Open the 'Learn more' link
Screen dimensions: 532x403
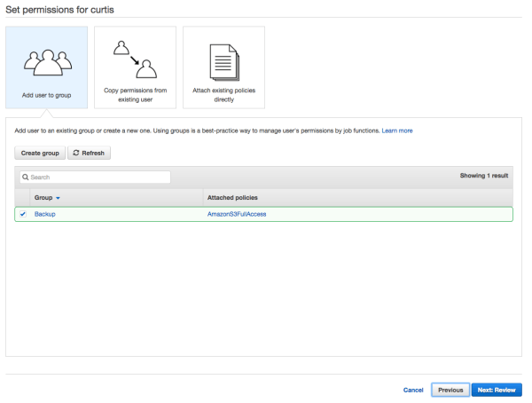(x=397, y=130)
